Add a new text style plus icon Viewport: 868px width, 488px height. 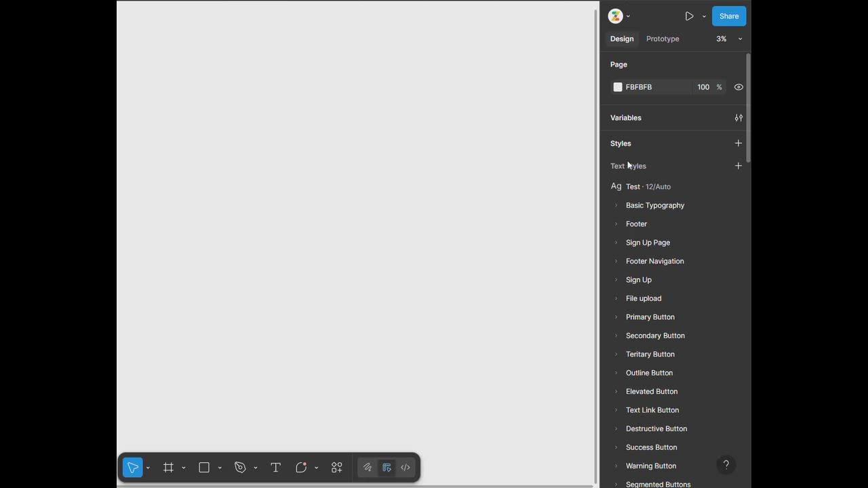738,166
